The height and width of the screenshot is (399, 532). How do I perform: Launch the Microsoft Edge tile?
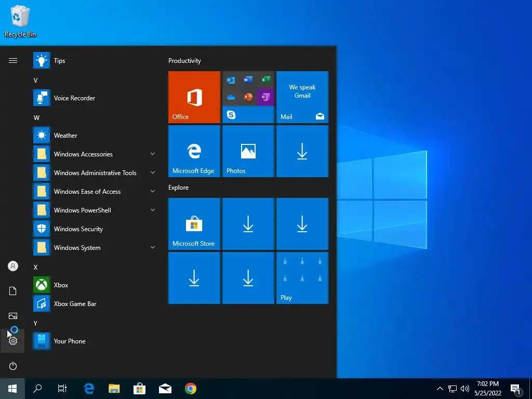[194, 151]
